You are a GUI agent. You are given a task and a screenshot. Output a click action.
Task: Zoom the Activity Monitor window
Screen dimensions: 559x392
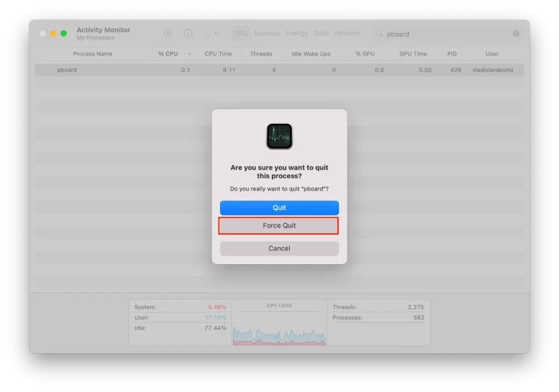point(63,33)
